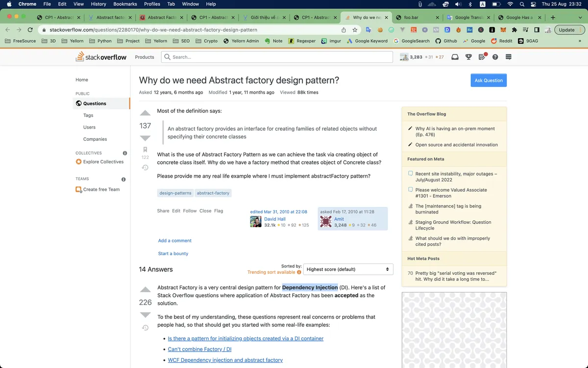Viewport: 588px width, 368px height.
Task: Open the Profiles menu
Action: (x=152, y=4)
